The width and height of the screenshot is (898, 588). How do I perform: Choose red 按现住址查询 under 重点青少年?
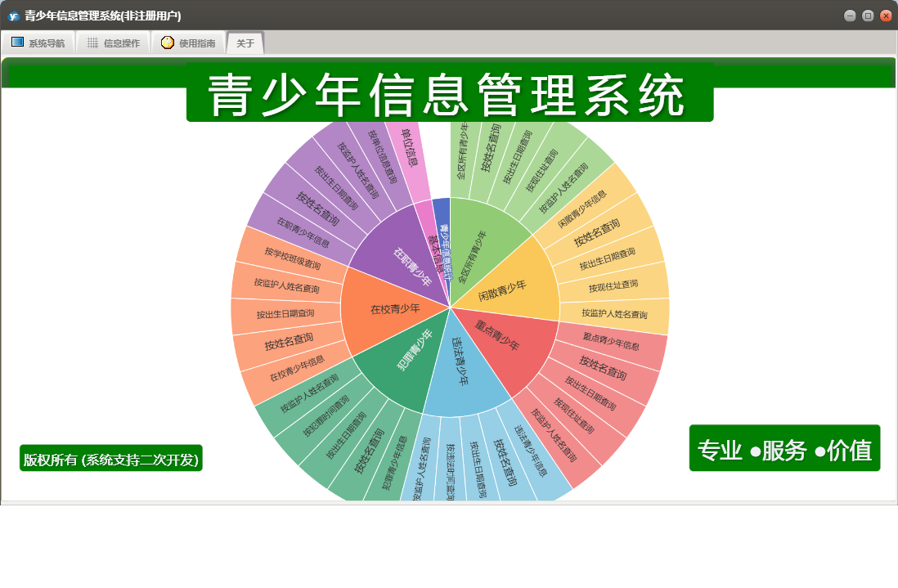[x=574, y=415]
